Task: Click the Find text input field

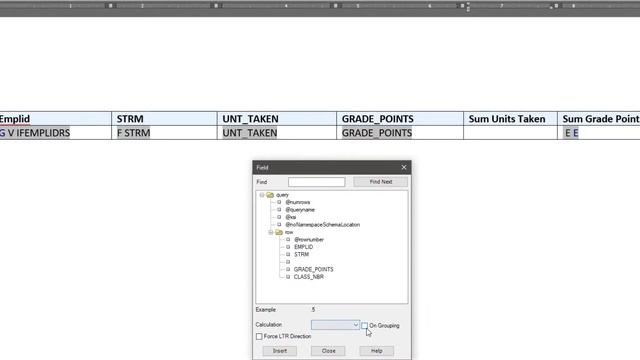Action: click(316, 182)
